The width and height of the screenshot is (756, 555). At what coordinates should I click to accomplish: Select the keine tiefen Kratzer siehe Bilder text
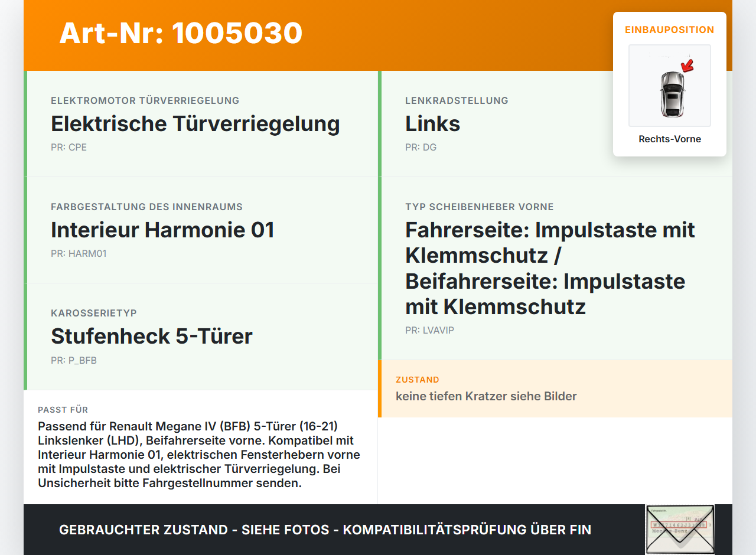486,396
